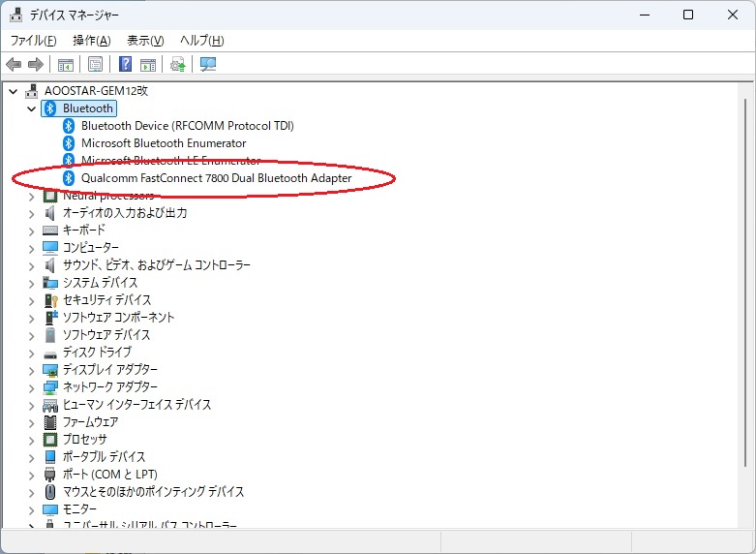Expand the ネットワーク アダプター category
This screenshot has height=554, width=756.
(31, 387)
